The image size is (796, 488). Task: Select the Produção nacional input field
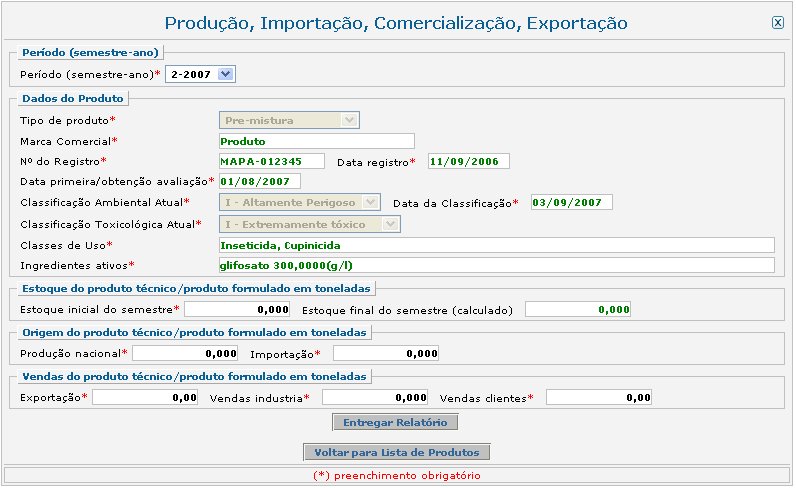click(185, 353)
